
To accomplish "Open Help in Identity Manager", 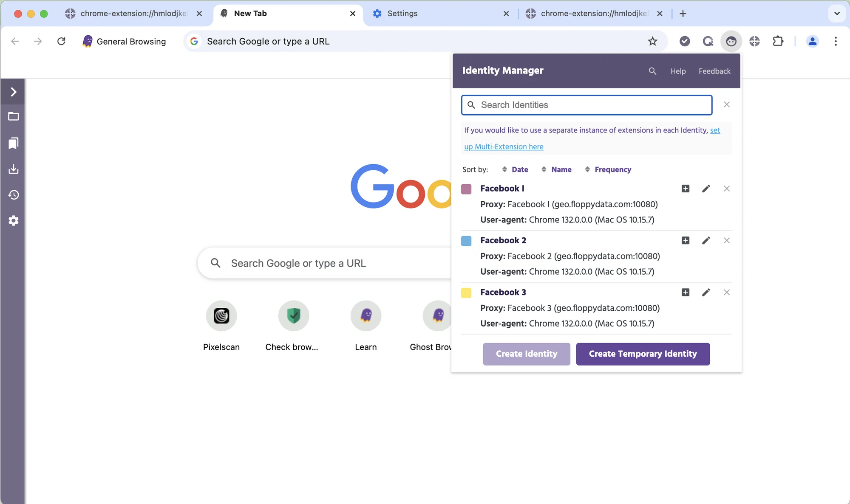I will pyautogui.click(x=678, y=71).
